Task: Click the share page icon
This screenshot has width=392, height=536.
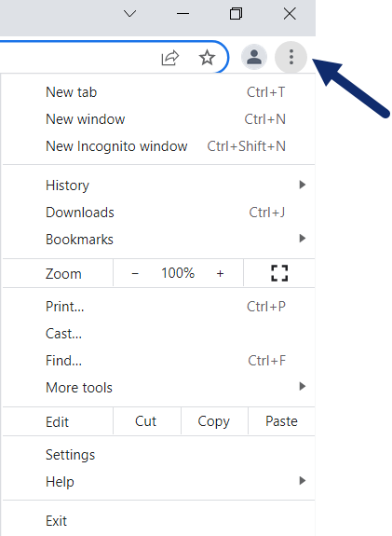Action: [x=170, y=58]
